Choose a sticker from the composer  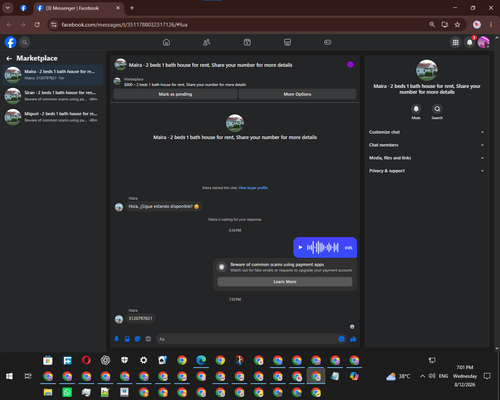pos(138,339)
